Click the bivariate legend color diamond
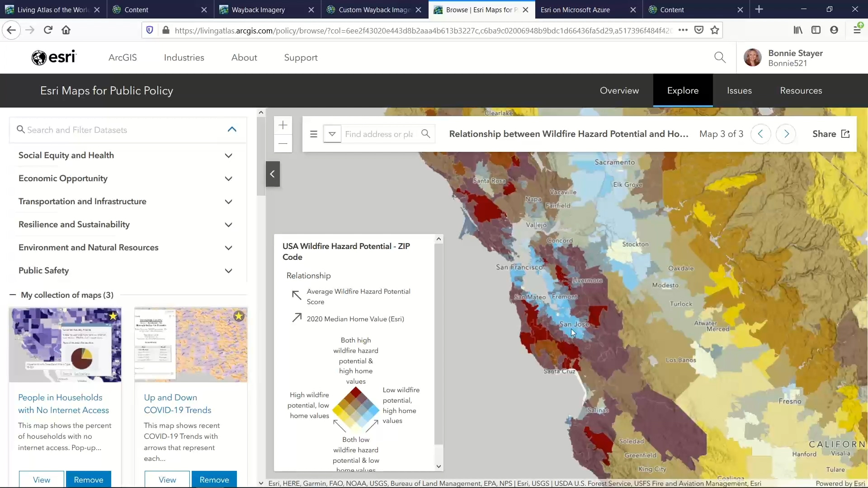This screenshot has width=868, height=488. pyautogui.click(x=356, y=409)
